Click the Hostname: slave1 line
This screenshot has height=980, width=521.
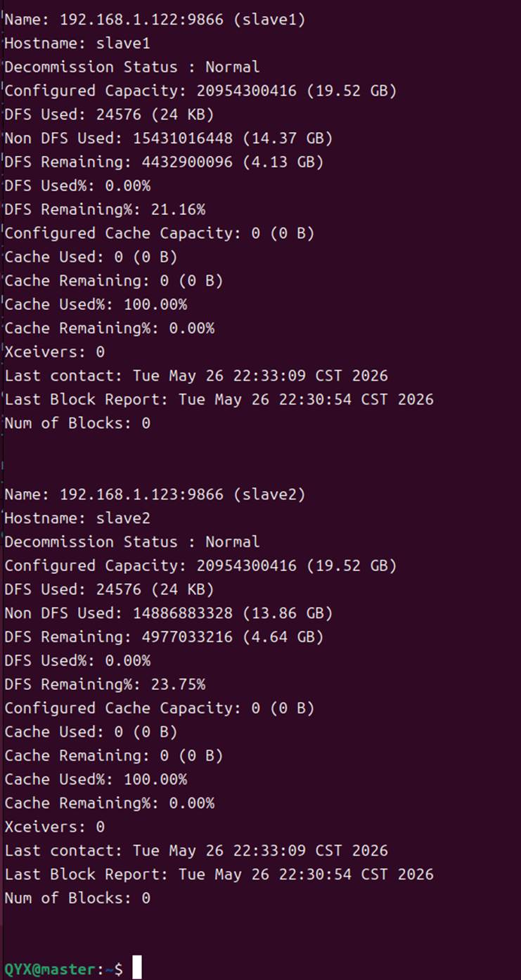point(77,44)
